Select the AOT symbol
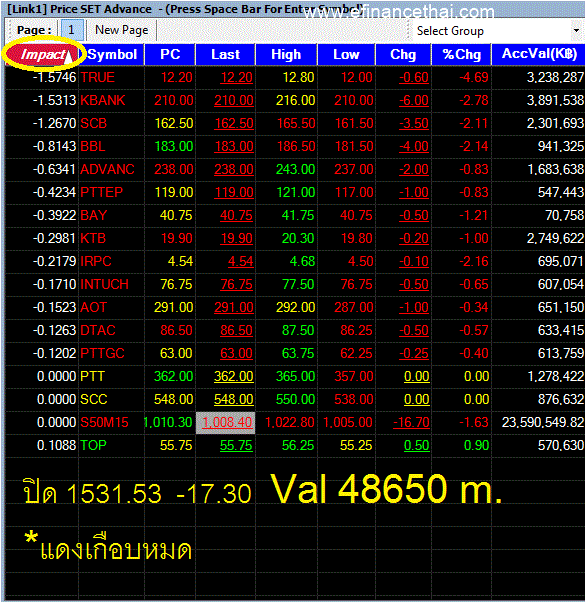The height and width of the screenshot is (602, 585). click(x=93, y=308)
